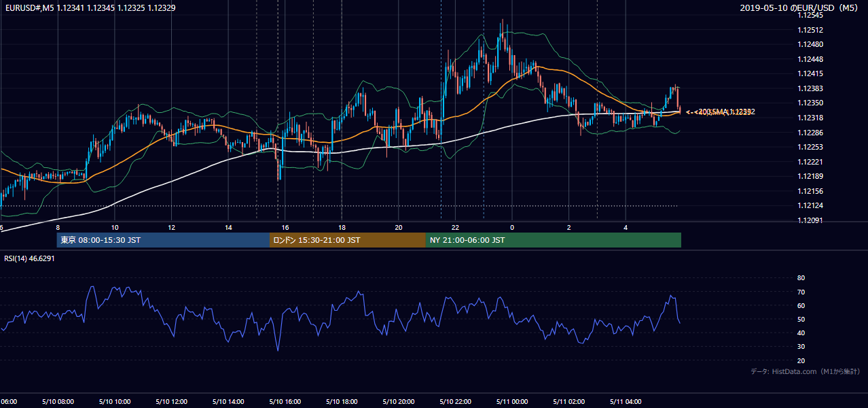Click price level 1.12286 on the price axis
This screenshot has width=868, height=408.
coord(810,133)
